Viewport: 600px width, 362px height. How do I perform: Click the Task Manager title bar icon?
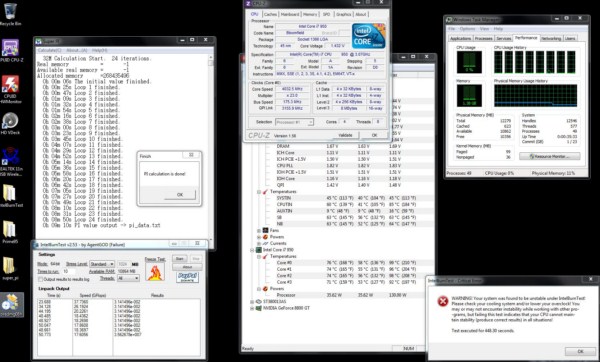click(x=449, y=19)
